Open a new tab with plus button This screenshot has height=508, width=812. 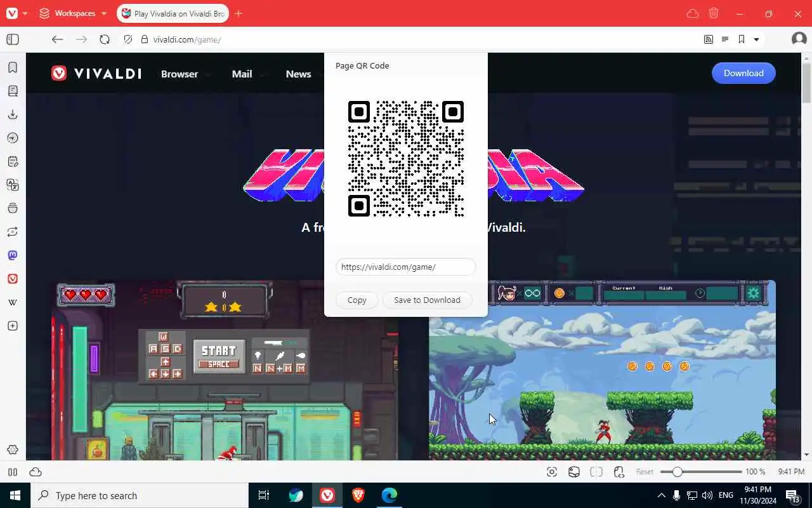(239, 13)
